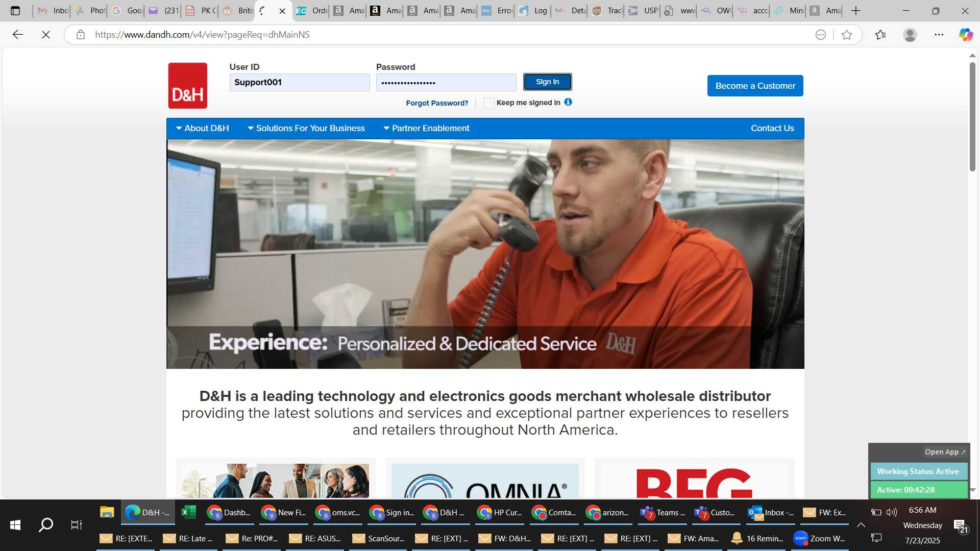Viewport: 980px width, 551px height.
Task: Open the Settings and more ellipsis menu
Action: tap(939, 35)
